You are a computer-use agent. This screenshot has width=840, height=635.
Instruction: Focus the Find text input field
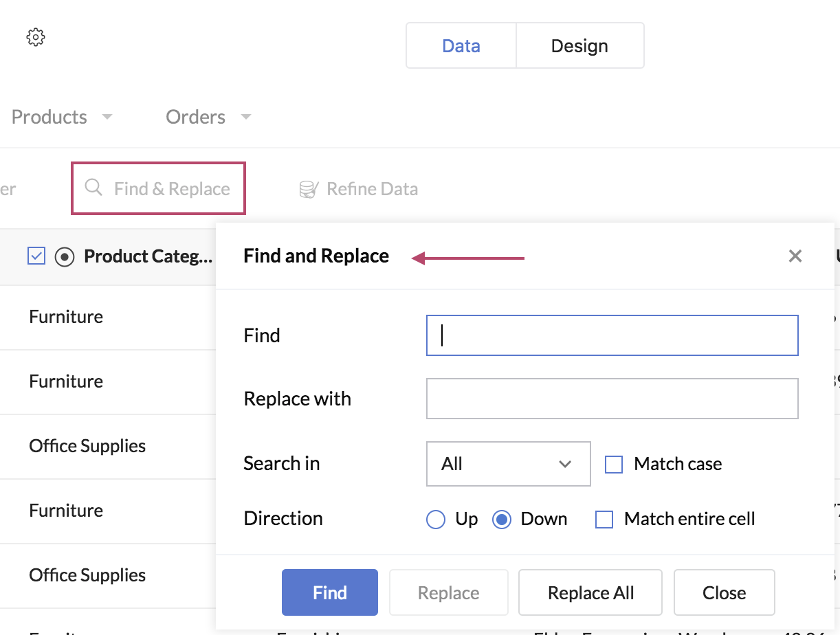tap(612, 335)
